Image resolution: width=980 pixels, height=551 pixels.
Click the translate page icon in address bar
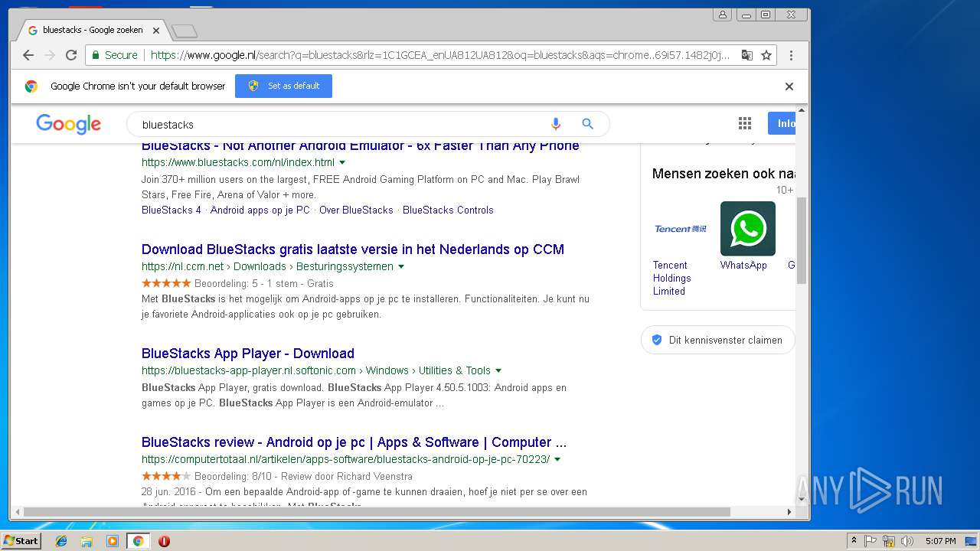coord(747,55)
